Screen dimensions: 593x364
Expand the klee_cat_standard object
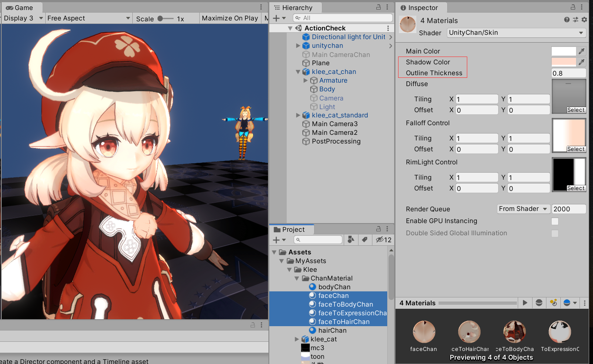click(x=298, y=115)
